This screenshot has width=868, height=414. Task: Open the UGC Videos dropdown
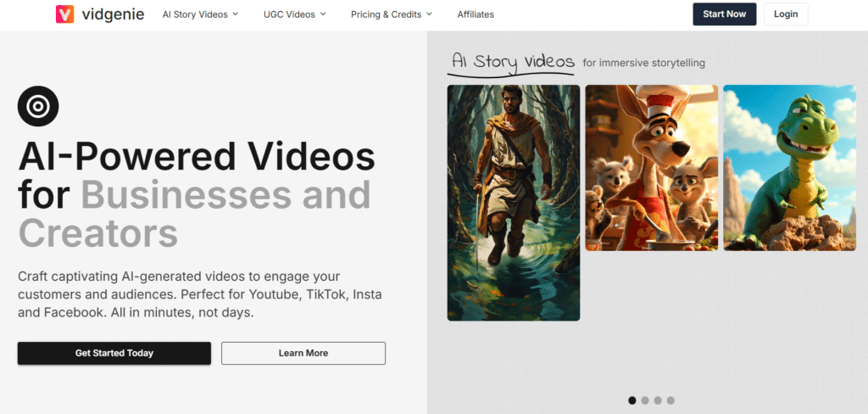point(294,14)
